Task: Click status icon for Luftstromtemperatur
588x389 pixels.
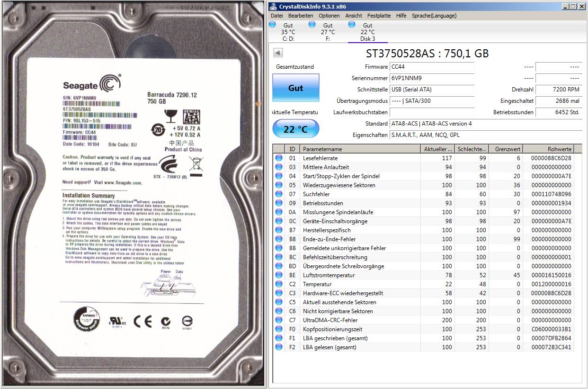Action: pos(279,275)
